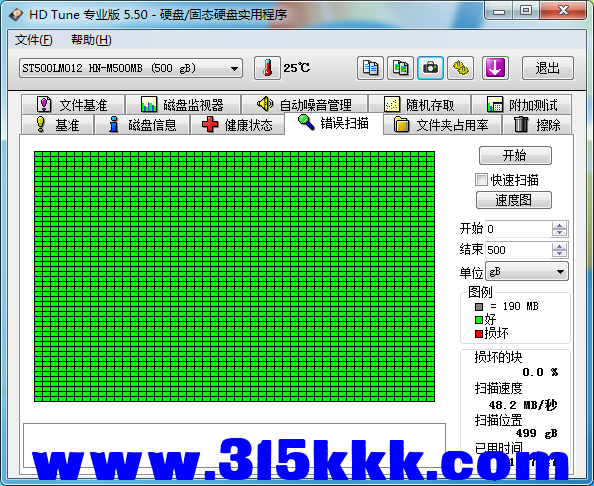Open the 健康状态 tab with red cross
Viewport: 594px width, 486px height.
pyautogui.click(x=238, y=125)
